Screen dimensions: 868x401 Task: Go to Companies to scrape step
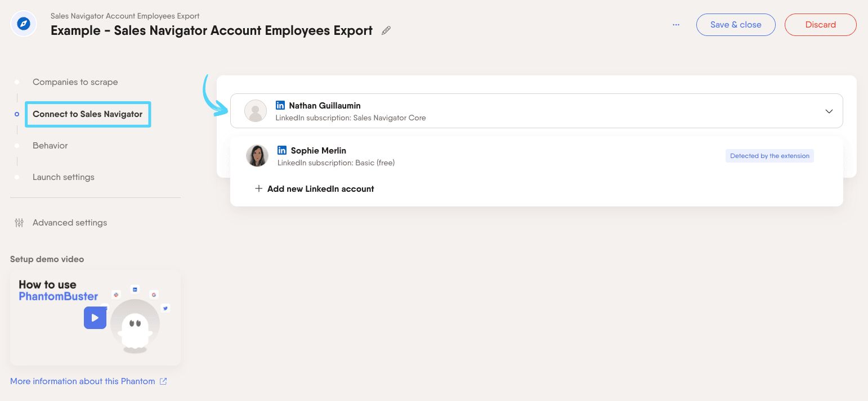coord(75,82)
